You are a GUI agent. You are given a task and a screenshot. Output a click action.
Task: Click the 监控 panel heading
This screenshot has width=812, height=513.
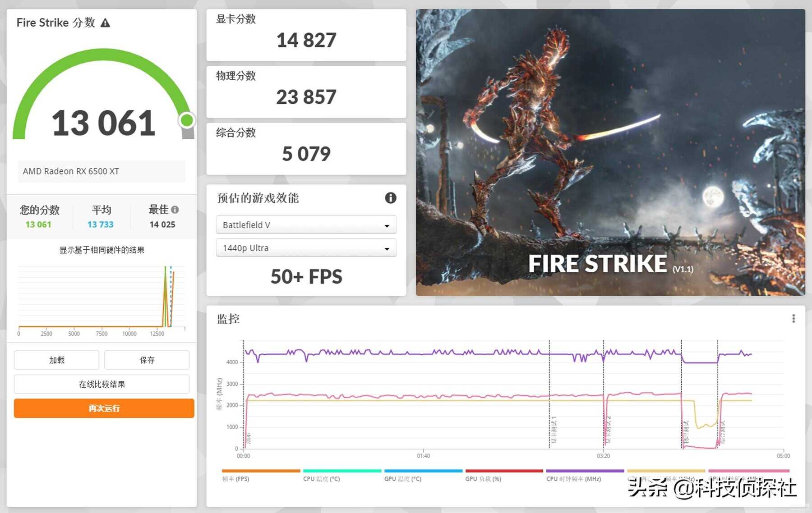pos(228,319)
